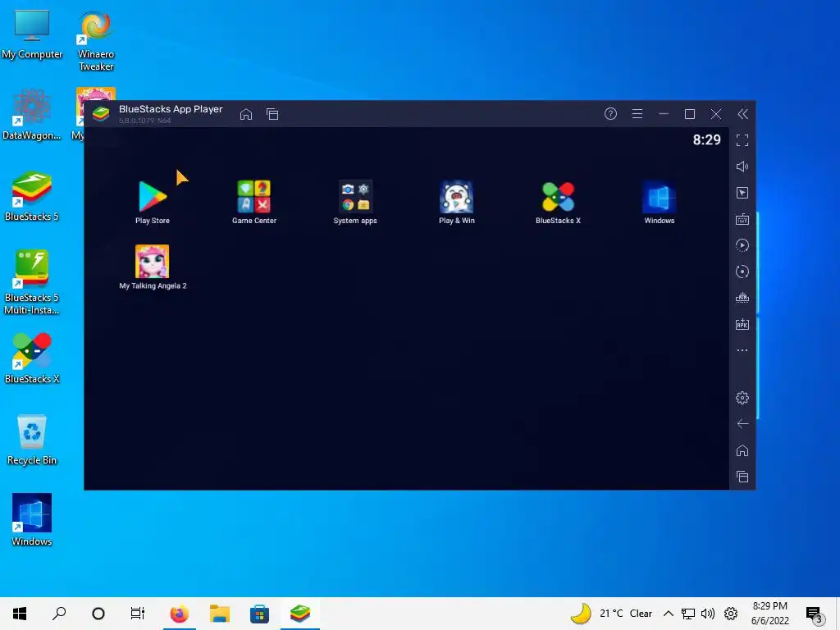This screenshot has width=840, height=630.
Task: Click the network icon in system tray
Action: point(688,614)
